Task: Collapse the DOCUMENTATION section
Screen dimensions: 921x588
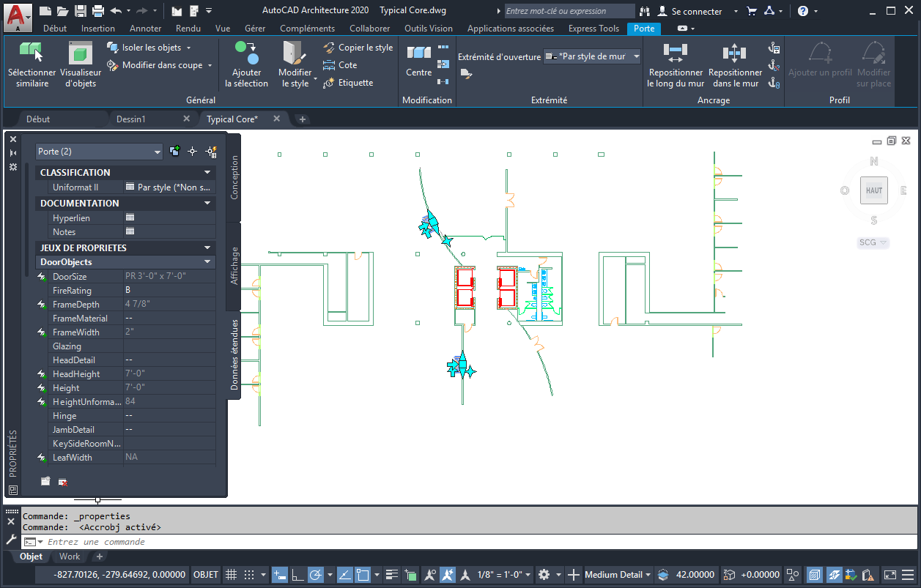Action: pyautogui.click(x=207, y=204)
